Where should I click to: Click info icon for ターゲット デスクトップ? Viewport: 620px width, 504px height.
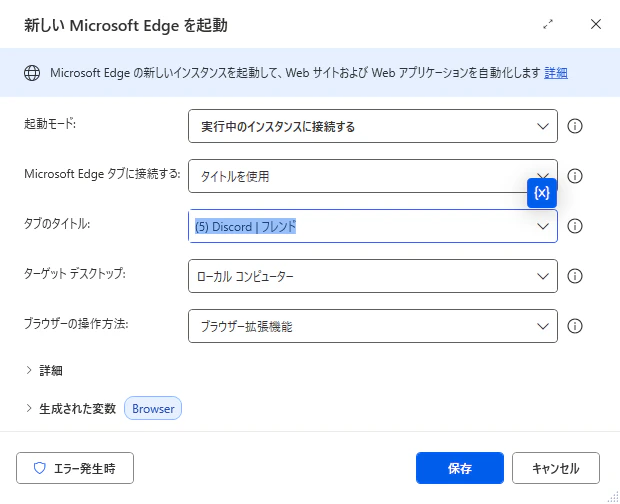pyautogui.click(x=575, y=276)
